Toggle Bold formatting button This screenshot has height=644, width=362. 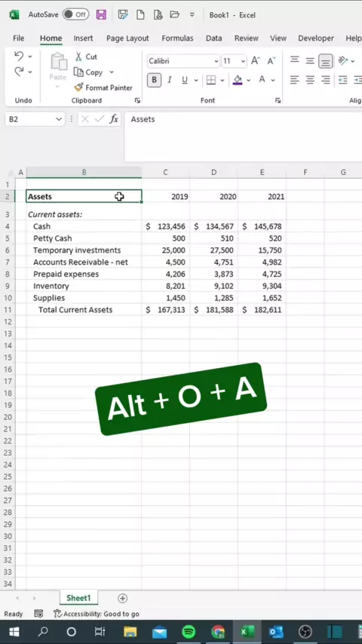coord(154,80)
